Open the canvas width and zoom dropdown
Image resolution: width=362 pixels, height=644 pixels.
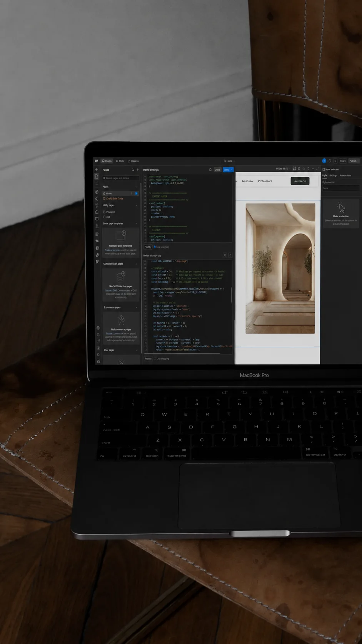pos(283,169)
